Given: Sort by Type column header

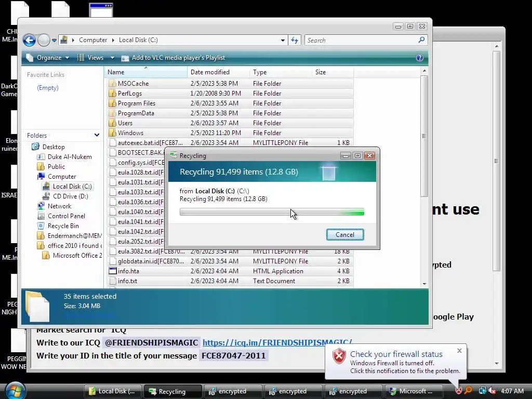Looking at the screenshot, I should [x=281, y=72].
